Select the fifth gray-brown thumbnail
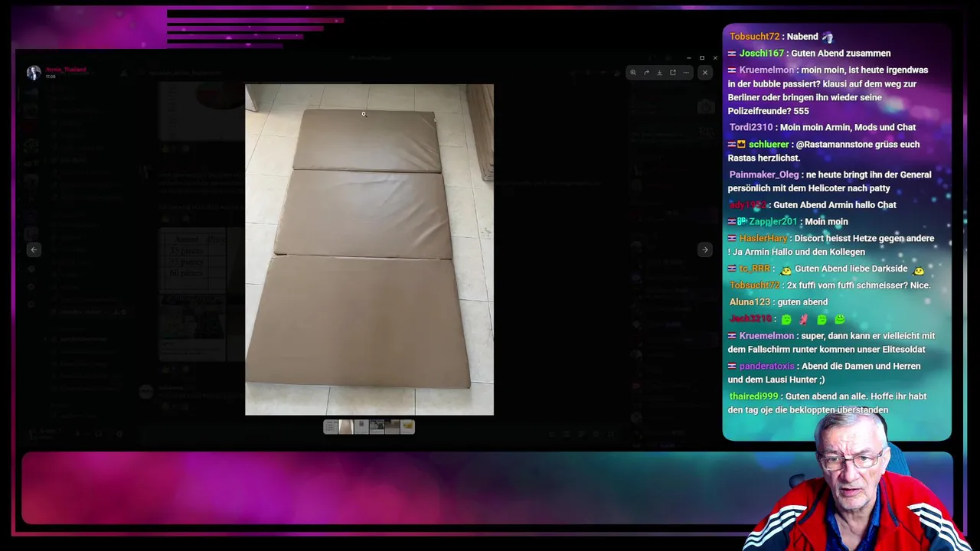This screenshot has height=551, width=980. (392, 427)
